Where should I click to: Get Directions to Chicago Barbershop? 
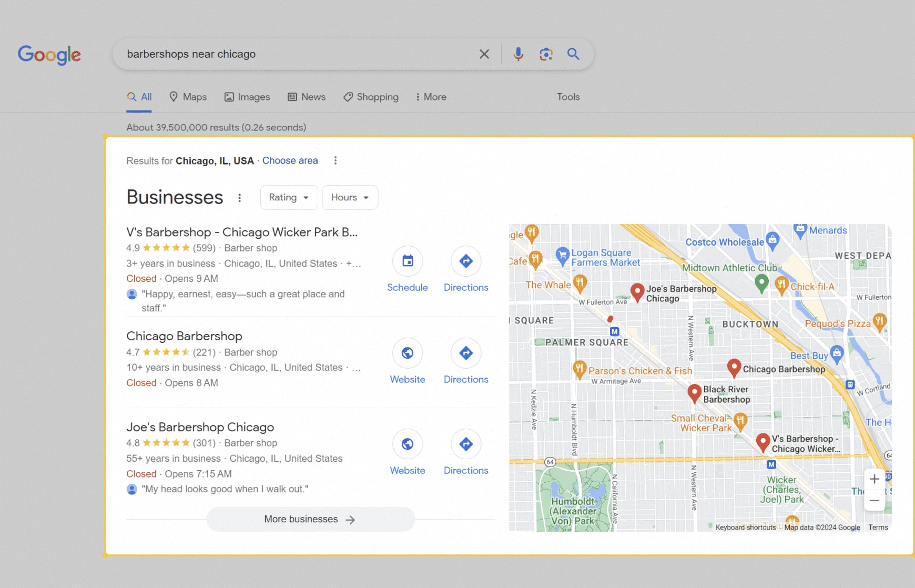tap(465, 353)
